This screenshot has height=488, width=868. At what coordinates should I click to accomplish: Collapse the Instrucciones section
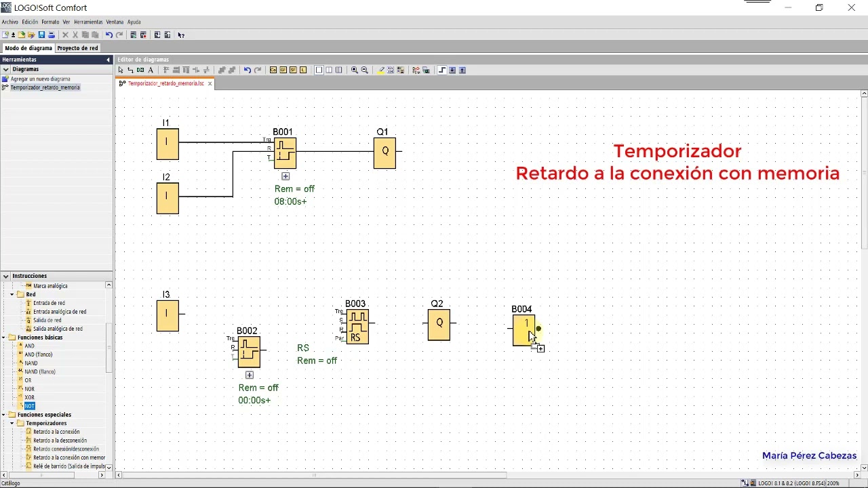[x=5, y=276]
